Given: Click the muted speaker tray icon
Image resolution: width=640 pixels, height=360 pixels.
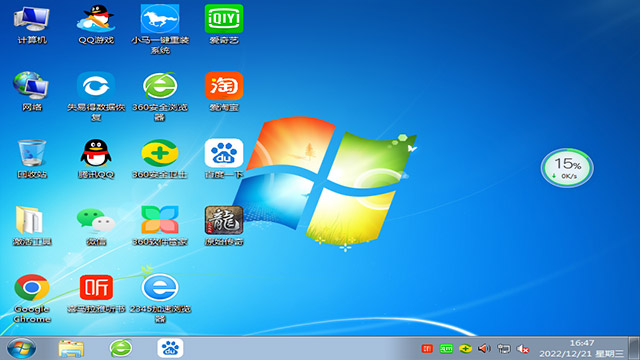Looking at the screenshot, I should click(x=523, y=349).
